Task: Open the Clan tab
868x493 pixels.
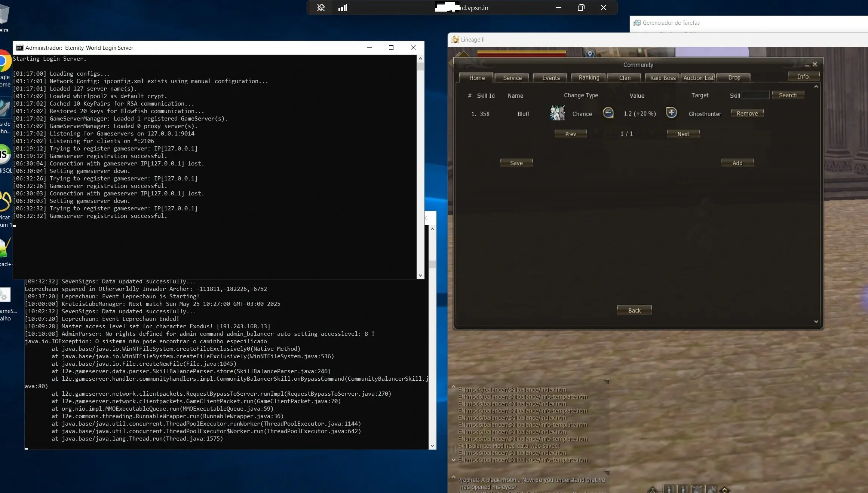Action: (624, 78)
